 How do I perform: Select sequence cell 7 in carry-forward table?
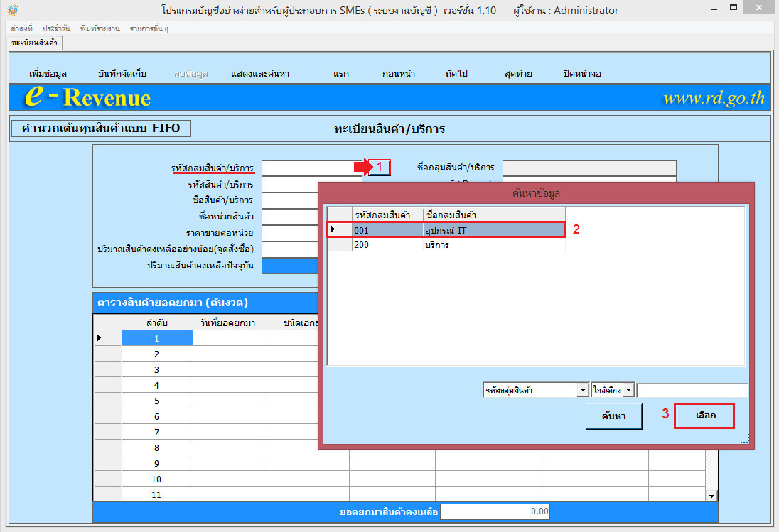[157, 432]
